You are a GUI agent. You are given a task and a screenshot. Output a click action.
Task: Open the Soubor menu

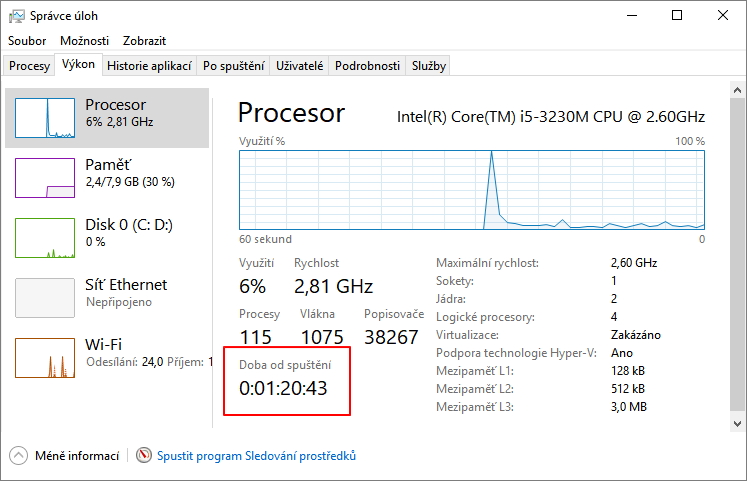point(27,41)
